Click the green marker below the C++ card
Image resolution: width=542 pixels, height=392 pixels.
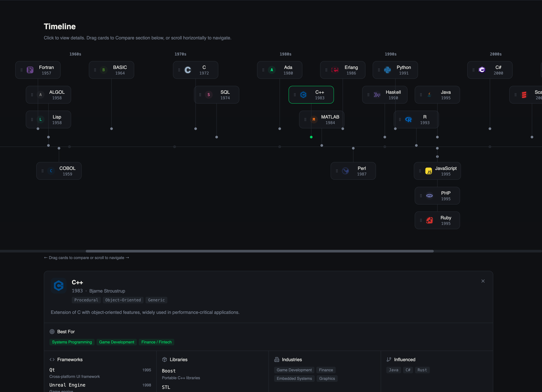click(x=311, y=137)
